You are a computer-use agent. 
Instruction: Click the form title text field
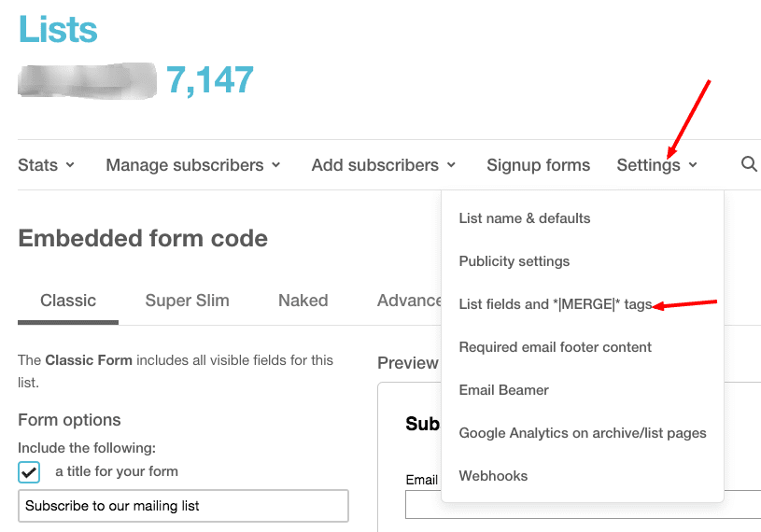(183, 506)
